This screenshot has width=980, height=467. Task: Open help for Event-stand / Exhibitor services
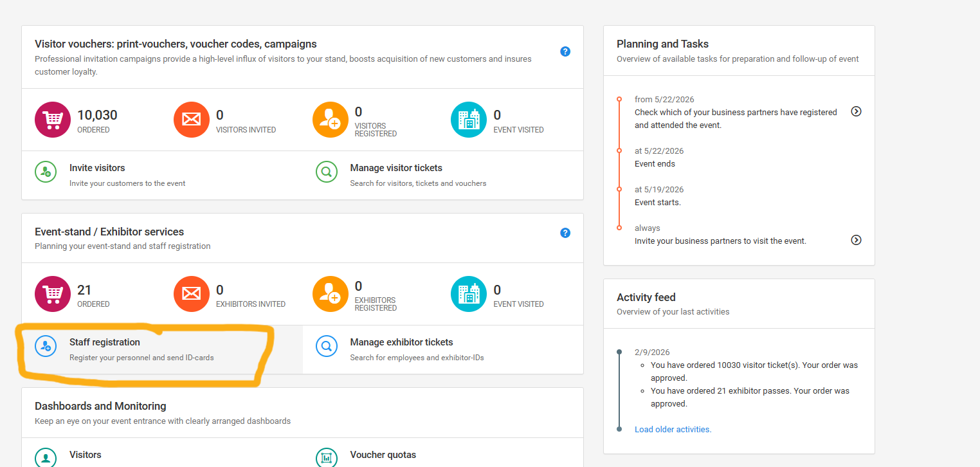(565, 233)
